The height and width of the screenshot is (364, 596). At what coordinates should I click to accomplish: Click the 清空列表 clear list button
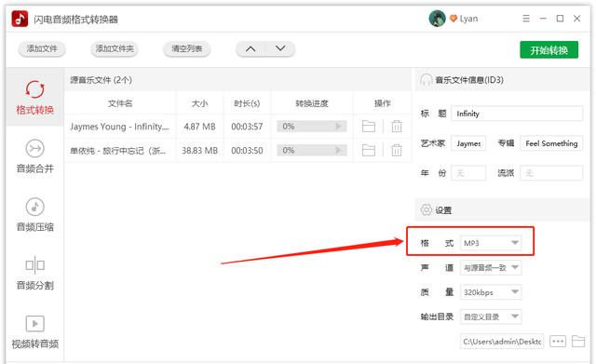(x=186, y=49)
